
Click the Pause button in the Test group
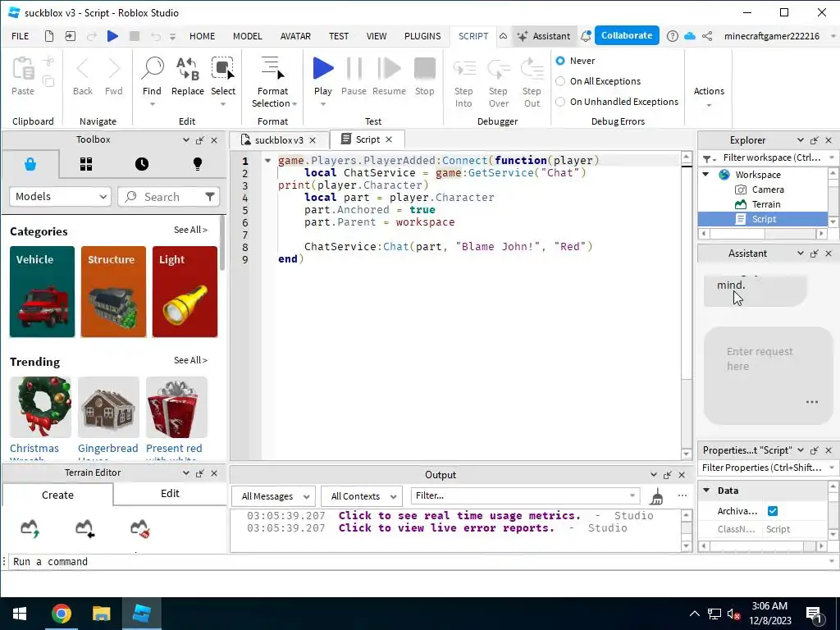(x=354, y=78)
